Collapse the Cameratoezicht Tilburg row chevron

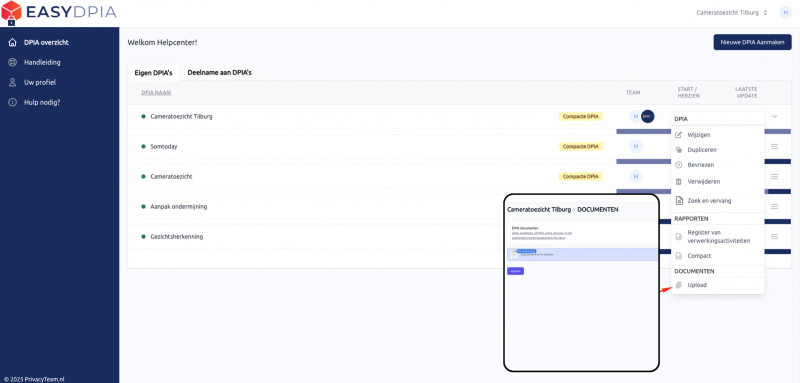pos(774,116)
